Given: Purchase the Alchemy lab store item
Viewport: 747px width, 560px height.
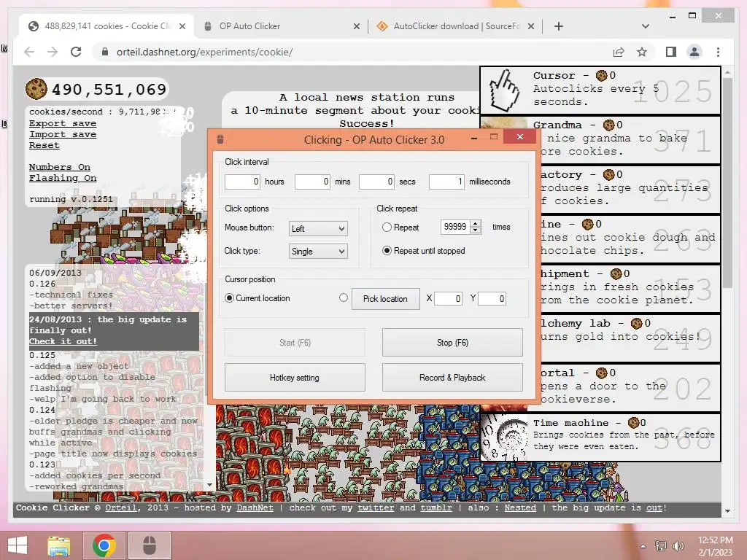Looking at the screenshot, I should (x=631, y=338).
